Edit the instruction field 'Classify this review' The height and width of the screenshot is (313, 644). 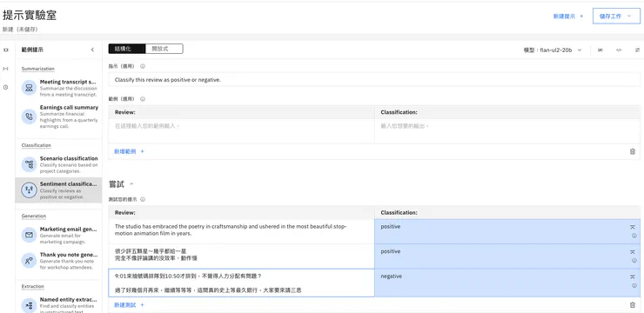point(374,80)
